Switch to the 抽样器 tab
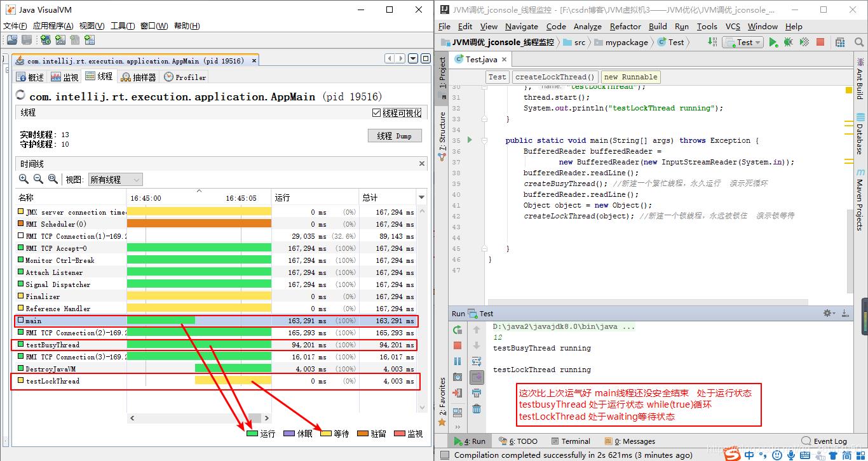The image size is (868, 461). point(139,77)
